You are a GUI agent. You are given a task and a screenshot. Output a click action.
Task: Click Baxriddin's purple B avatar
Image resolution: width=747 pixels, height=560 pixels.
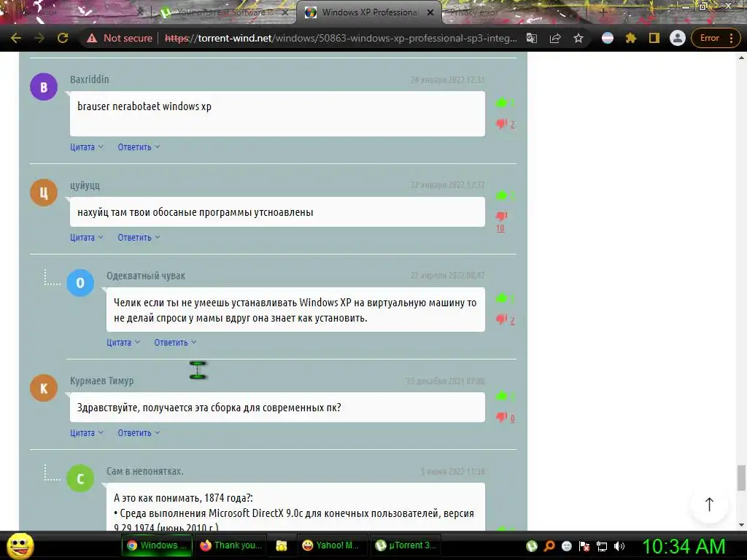tap(44, 87)
